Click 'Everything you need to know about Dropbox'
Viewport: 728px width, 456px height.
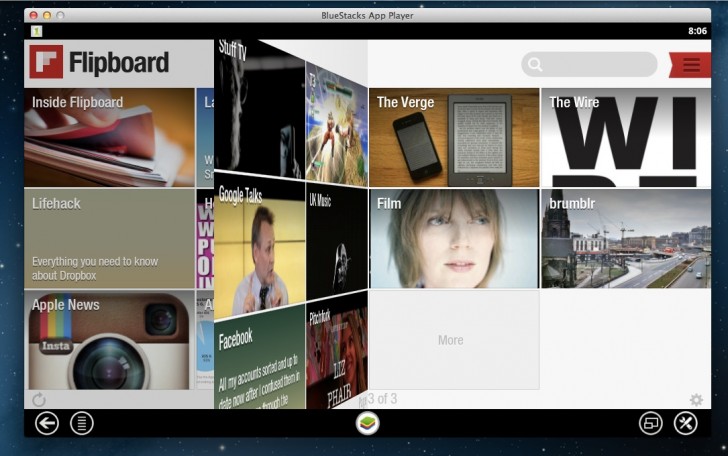pyautogui.click(x=95, y=268)
